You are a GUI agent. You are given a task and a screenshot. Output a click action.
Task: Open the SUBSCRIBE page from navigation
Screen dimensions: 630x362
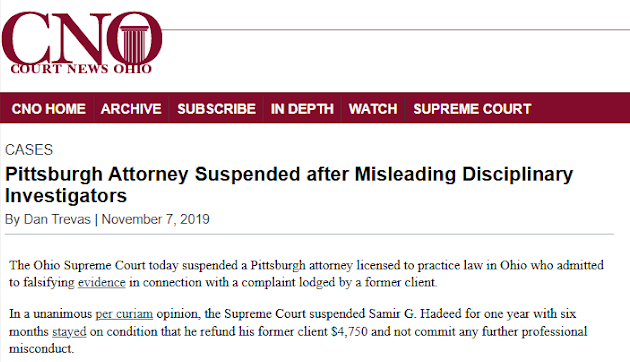[216, 109]
